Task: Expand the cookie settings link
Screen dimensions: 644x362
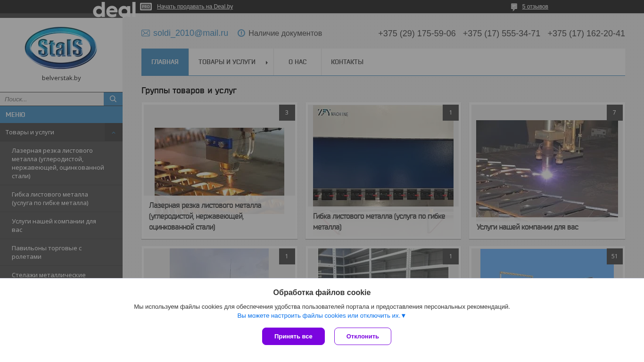Action: 322,316
